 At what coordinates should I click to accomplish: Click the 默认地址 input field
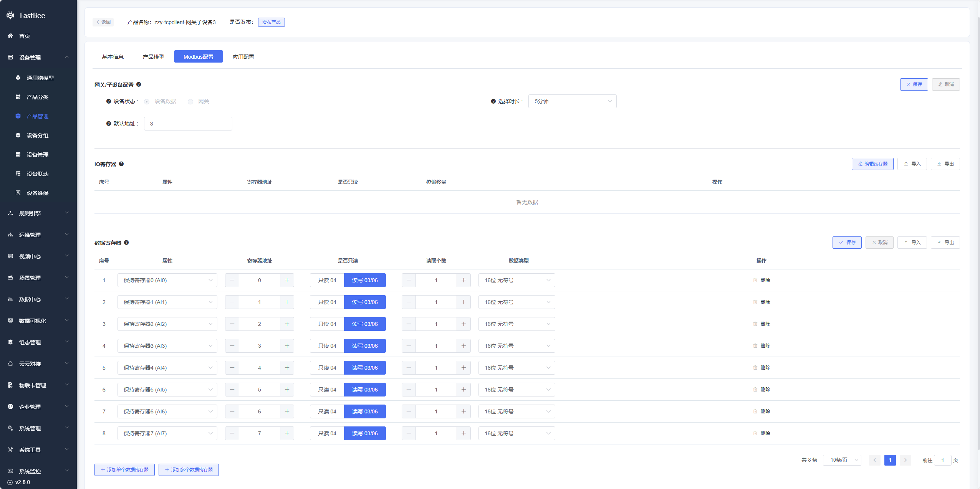pyautogui.click(x=188, y=124)
